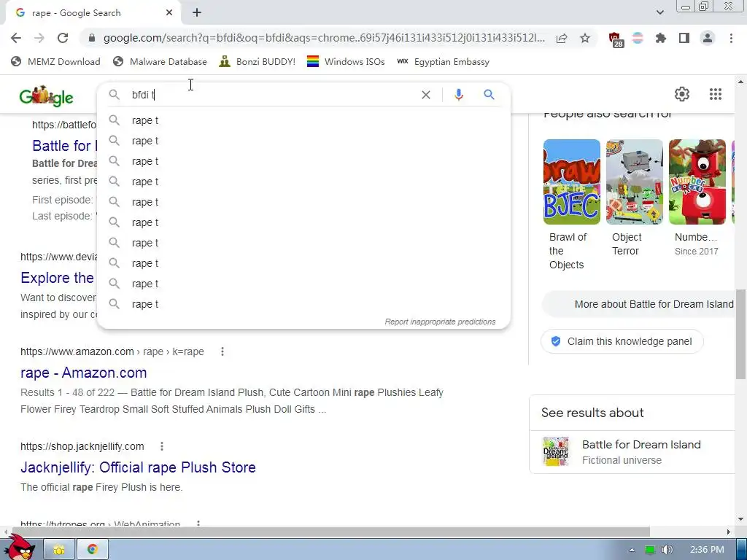Viewport: 747px width, 560px height.
Task: Click the scroll-down arrow of vertical scrollbar
Action: (741, 519)
